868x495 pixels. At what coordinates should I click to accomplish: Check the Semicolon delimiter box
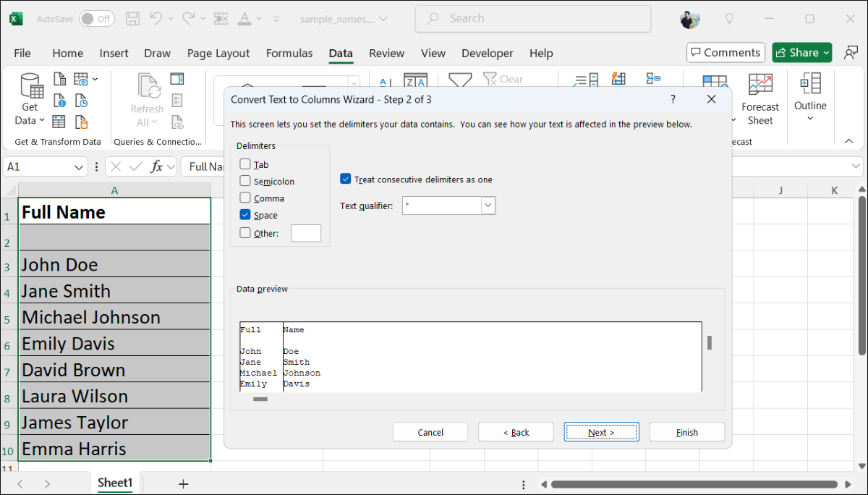coord(245,181)
